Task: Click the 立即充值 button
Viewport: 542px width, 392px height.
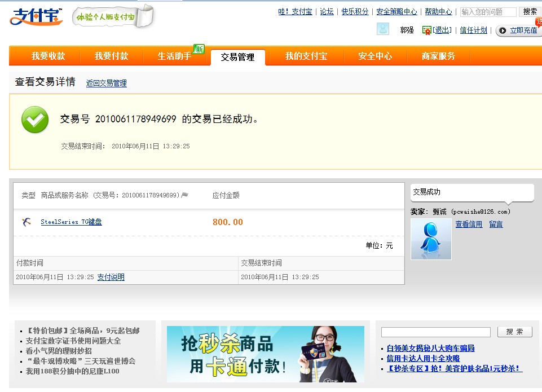Action: tap(519, 30)
